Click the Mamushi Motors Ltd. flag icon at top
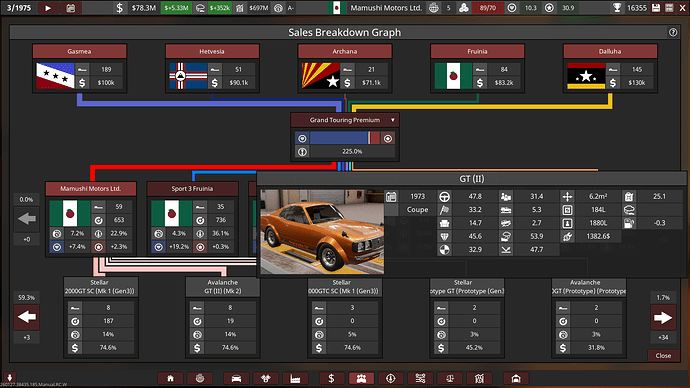 337,8
